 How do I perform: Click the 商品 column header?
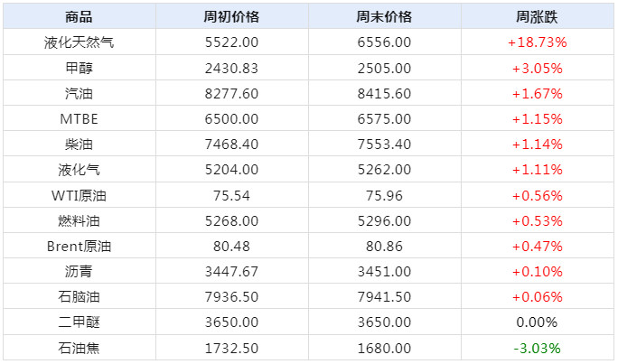click(79, 17)
